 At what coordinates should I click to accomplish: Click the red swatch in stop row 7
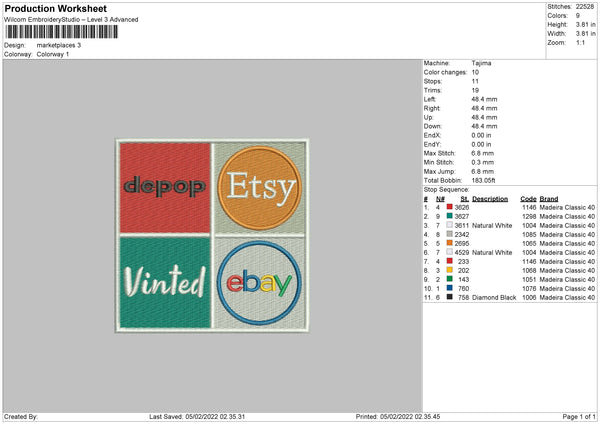click(x=450, y=261)
